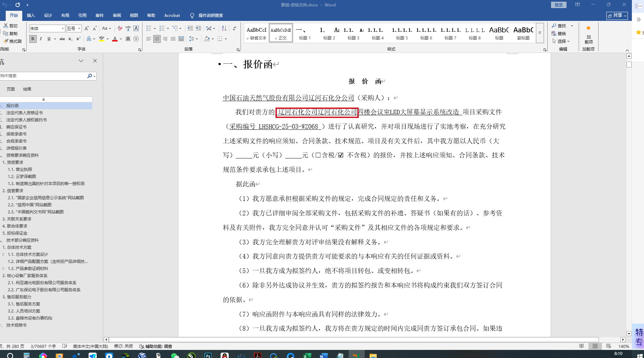Click the red font color swatch

pos(115,39)
